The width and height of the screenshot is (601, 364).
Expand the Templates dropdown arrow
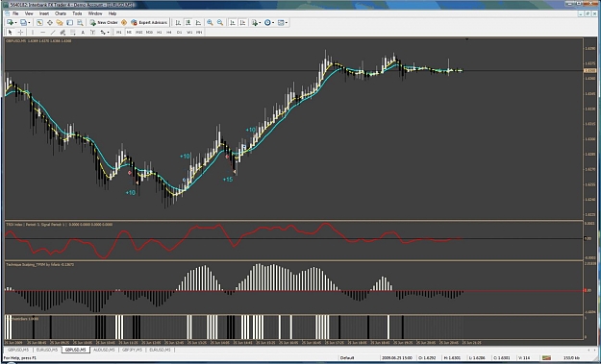(287, 23)
